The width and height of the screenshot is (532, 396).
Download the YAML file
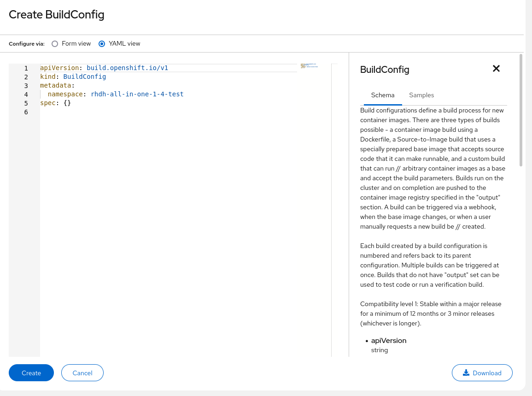click(x=482, y=373)
